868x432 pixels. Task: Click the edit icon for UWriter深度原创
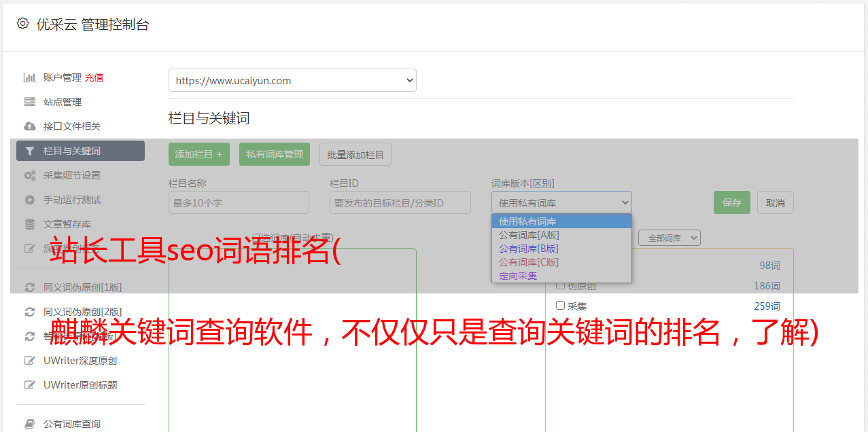click(30, 361)
